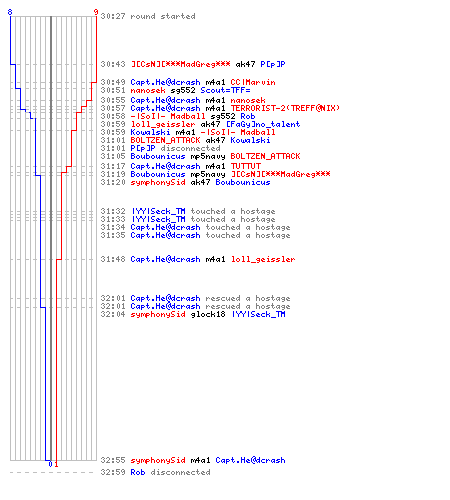Viewport: 450px width, 500px height.
Task: Click |YY|Seck_TM hostage touch at 31:32
Action: (159, 211)
